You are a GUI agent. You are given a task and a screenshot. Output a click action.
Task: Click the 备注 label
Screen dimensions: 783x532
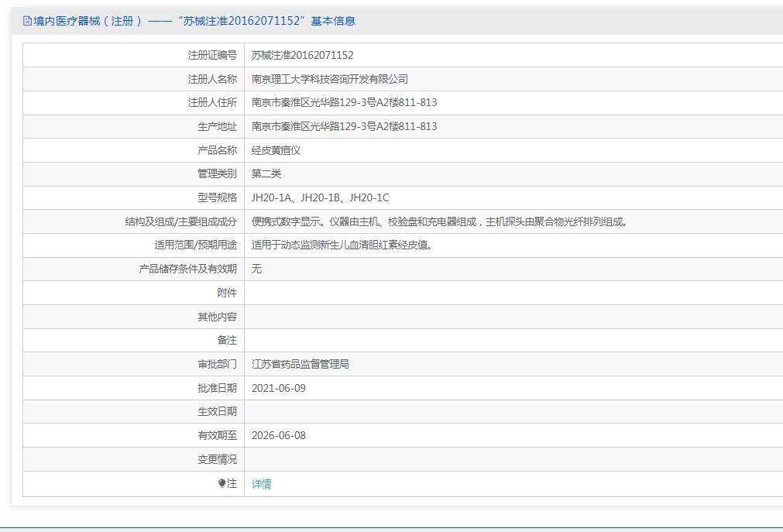click(227, 340)
